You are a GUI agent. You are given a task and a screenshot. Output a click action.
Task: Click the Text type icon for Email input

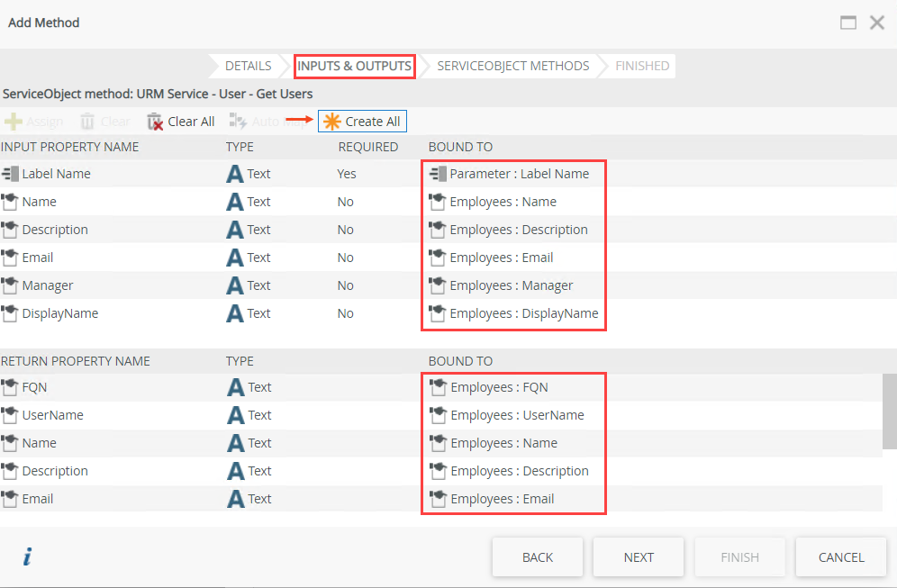(235, 258)
